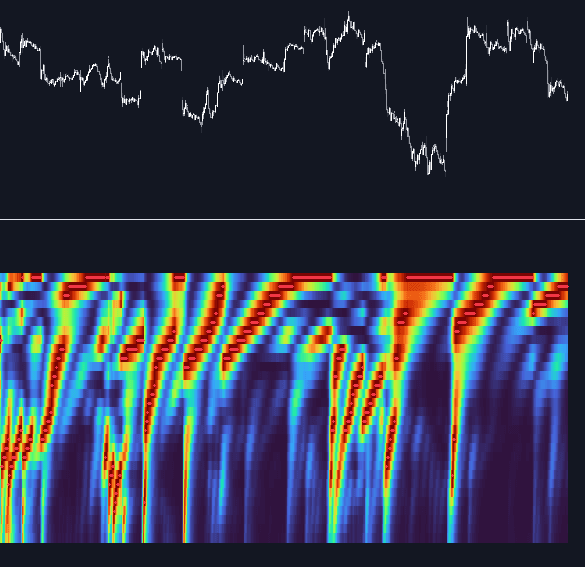Click the deepest trough of the white price line
This screenshot has width=585, height=567.
click(x=445, y=174)
